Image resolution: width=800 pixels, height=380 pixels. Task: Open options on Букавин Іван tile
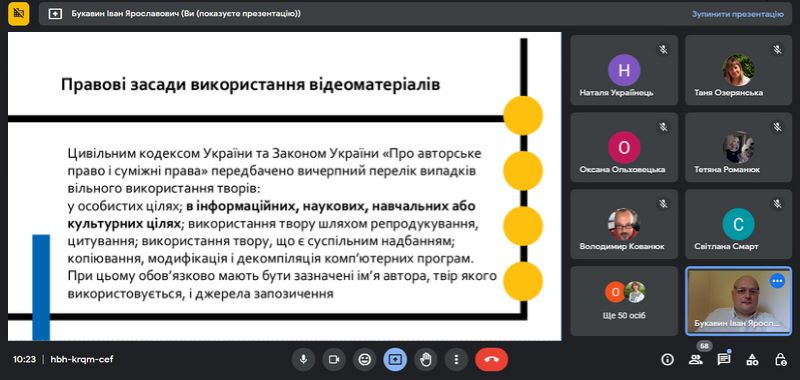(777, 281)
